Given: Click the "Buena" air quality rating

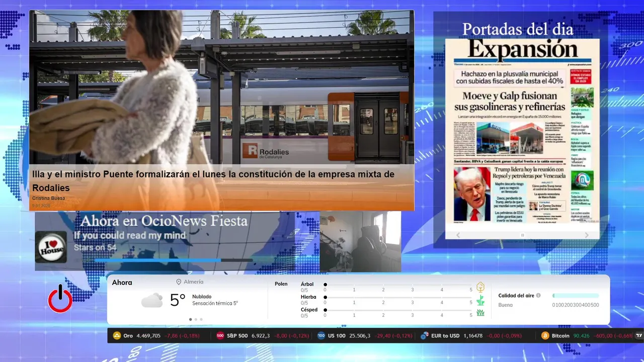Looking at the screenshot, I should [505, 305].
